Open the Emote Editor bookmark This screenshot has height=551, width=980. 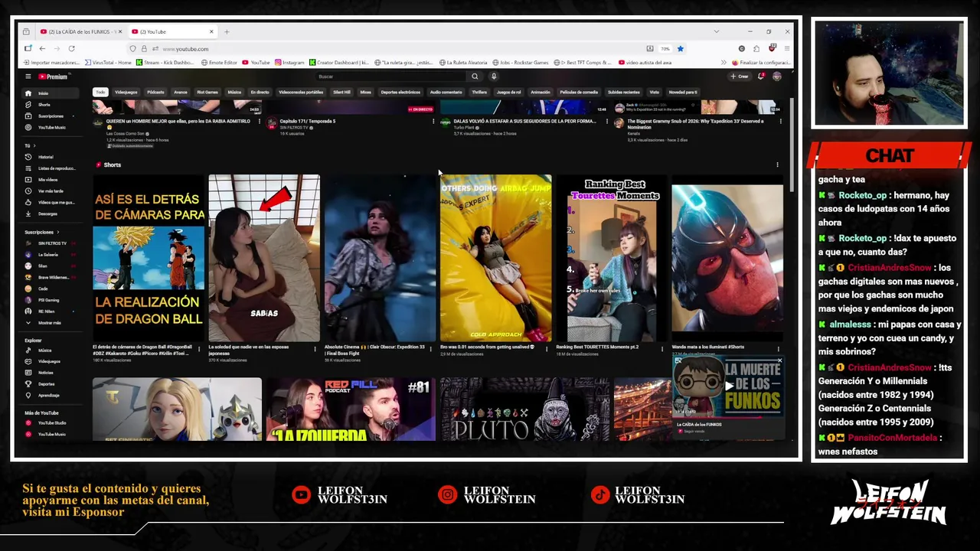point(219,63)
